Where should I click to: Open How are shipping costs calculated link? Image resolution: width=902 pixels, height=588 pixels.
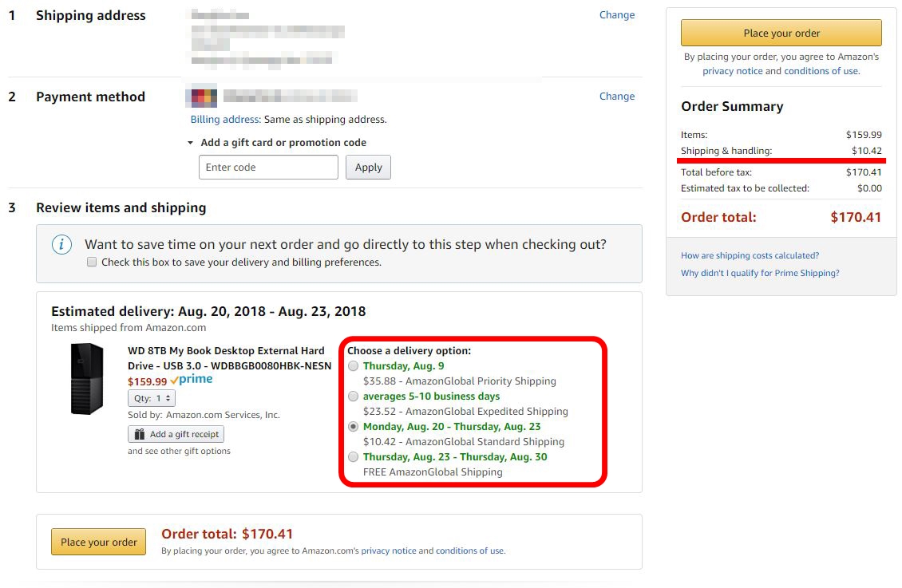click(750, 255)
